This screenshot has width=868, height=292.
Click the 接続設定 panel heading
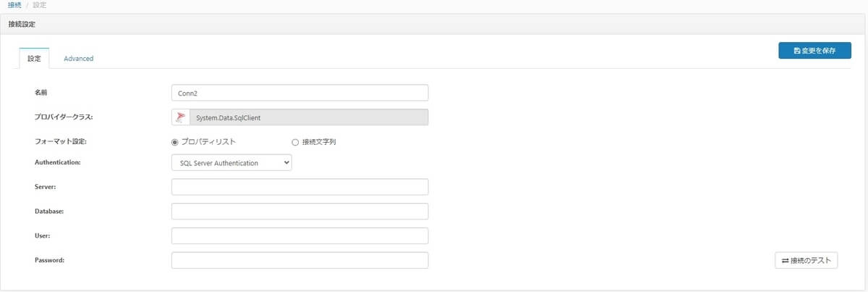22,24
